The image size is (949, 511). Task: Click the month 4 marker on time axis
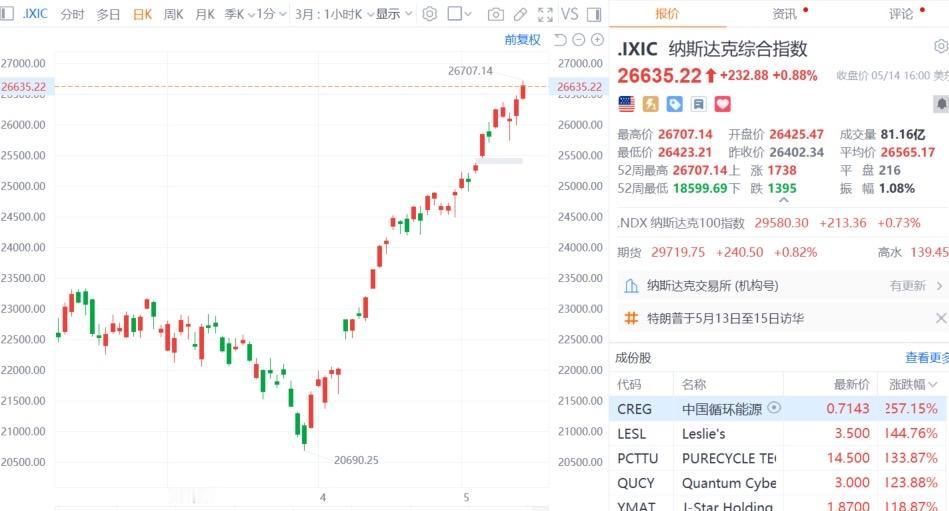323,498
